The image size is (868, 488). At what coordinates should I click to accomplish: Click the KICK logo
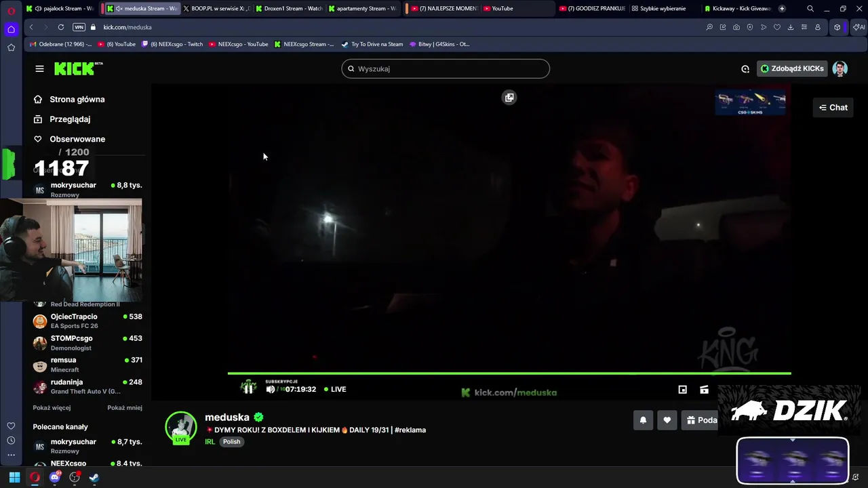point(79,68)
